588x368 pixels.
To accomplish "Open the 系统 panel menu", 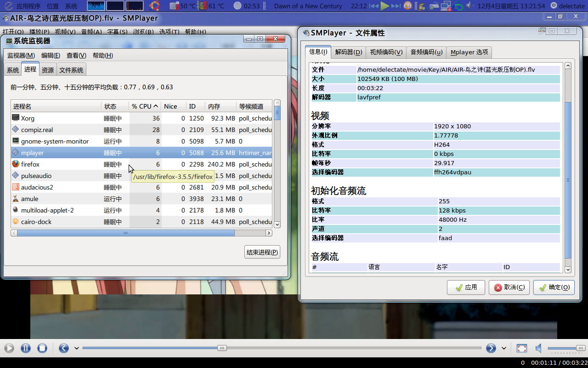I will tap(71, 6).
